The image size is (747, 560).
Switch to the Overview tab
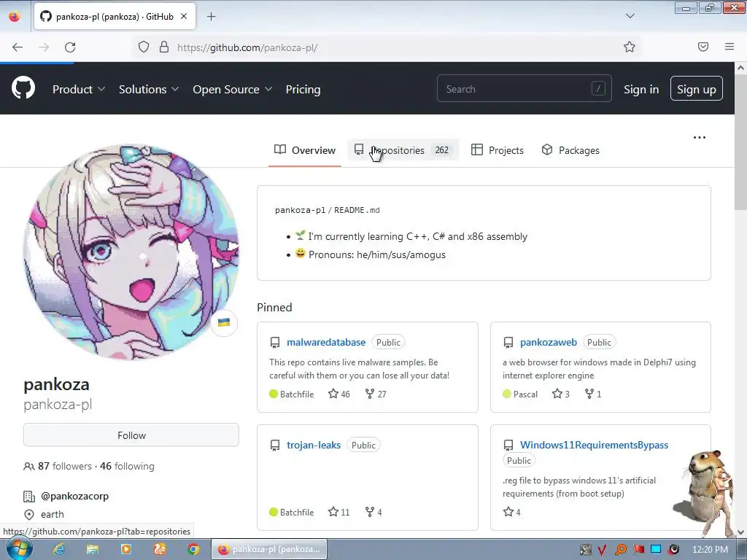[305, 150]
